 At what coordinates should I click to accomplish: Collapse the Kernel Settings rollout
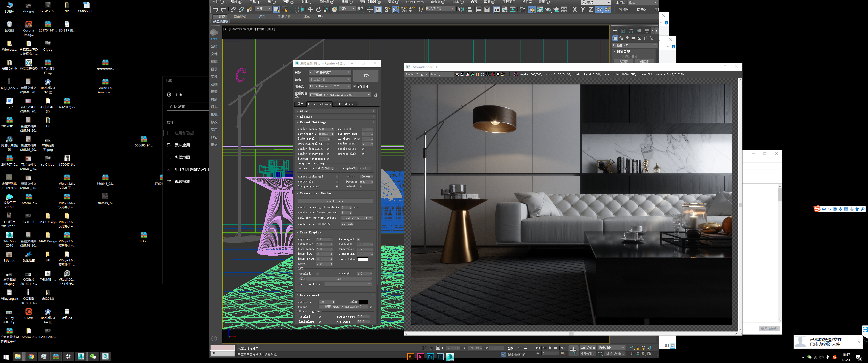(335, 123)
